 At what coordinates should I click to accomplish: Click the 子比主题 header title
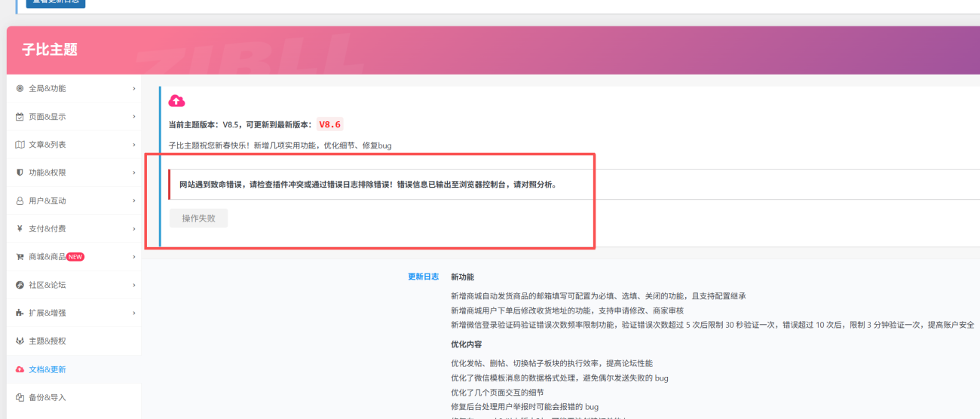point(50,50)
